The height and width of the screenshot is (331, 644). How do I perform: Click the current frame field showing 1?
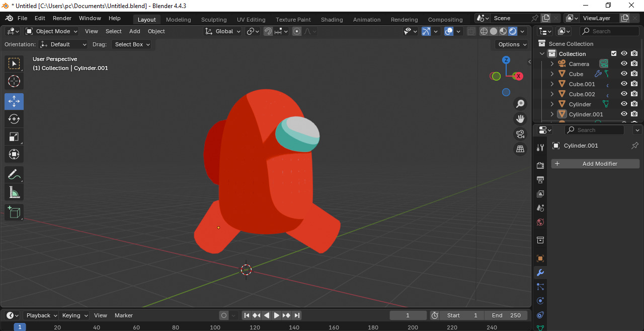[408, 315]
